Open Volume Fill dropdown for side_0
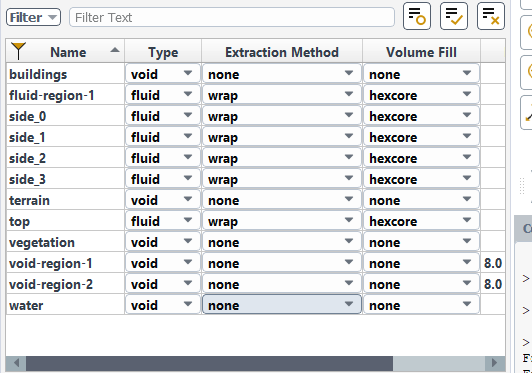The width and height of the screenshot is (532, 373). (x=421, y=116)
